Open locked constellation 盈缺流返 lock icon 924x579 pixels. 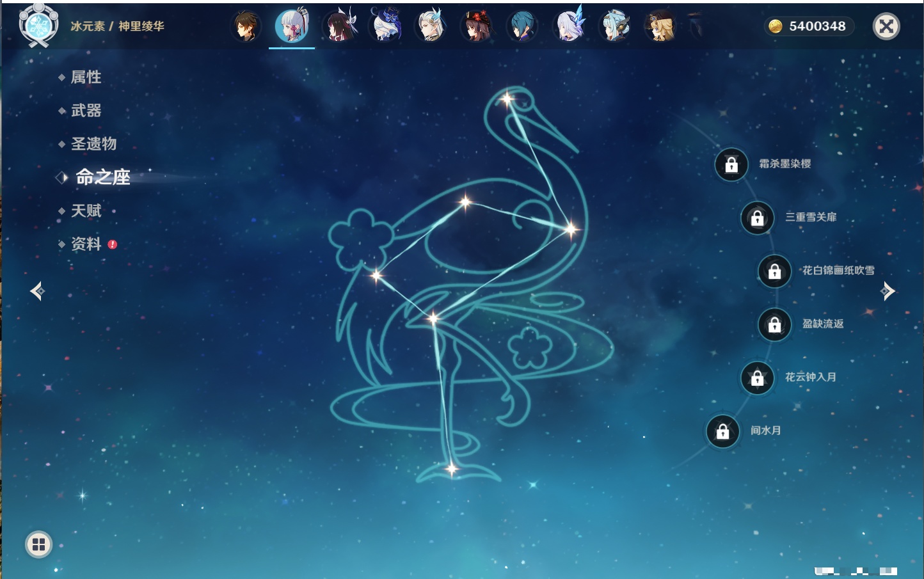[774, 324]
